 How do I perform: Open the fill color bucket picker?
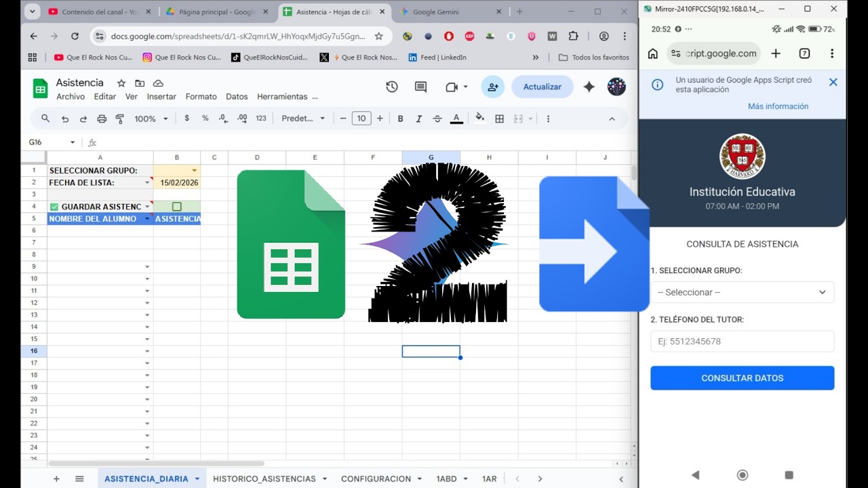480,118
